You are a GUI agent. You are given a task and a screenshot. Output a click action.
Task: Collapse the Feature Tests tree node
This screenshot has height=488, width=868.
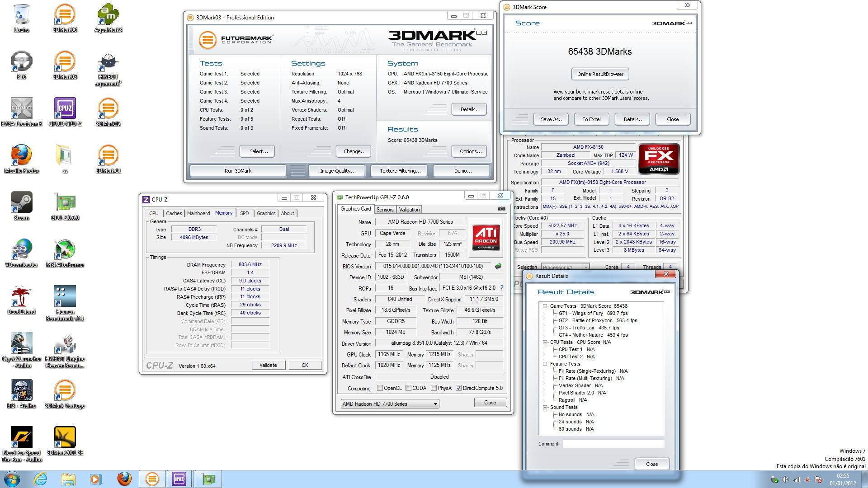[545, 364]
